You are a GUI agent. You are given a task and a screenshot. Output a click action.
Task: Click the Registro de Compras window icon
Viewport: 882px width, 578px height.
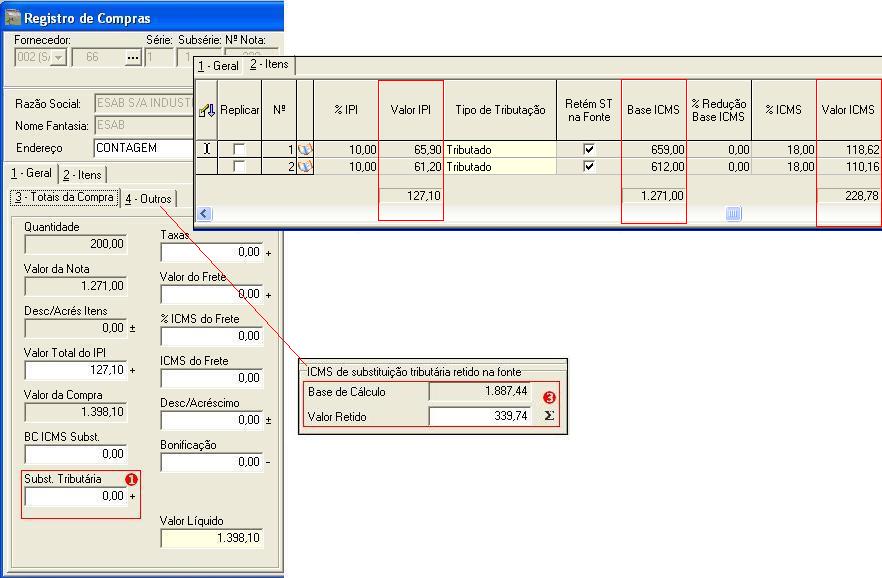pos(12,17)
